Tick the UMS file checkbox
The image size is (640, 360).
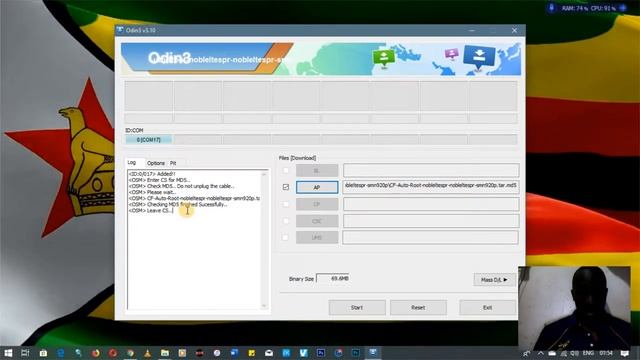[x=286, y=238]
